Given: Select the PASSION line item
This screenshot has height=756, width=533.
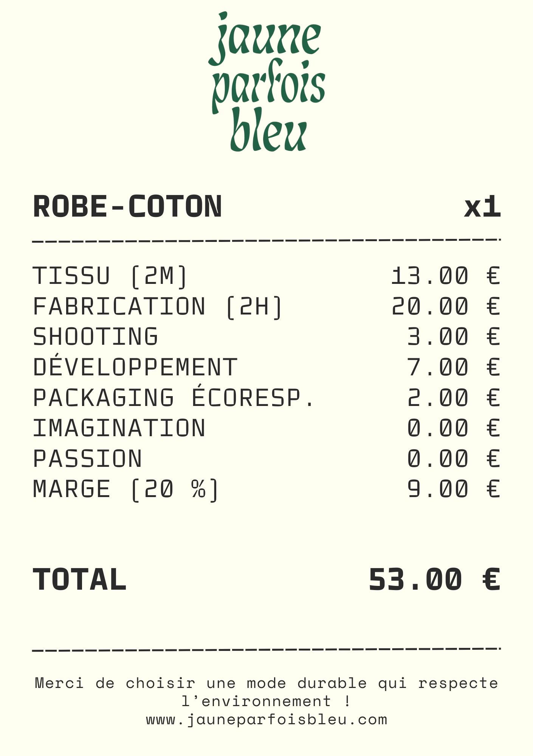Looking at the screenshot, I should 87,459.
